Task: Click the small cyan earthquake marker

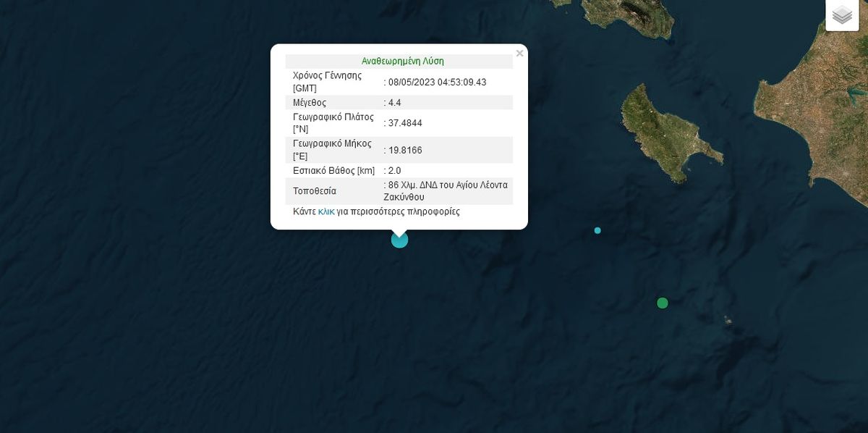Action: point(597,230)
